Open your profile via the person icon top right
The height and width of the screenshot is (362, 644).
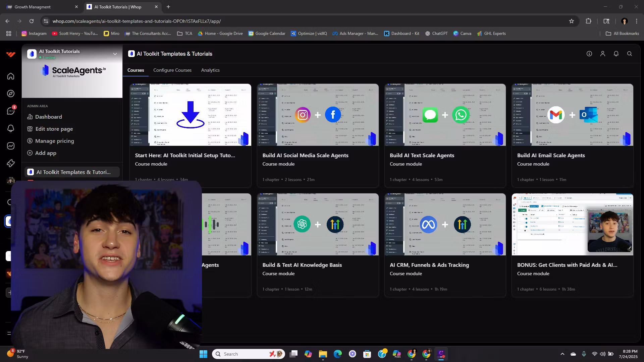point(603,54)
